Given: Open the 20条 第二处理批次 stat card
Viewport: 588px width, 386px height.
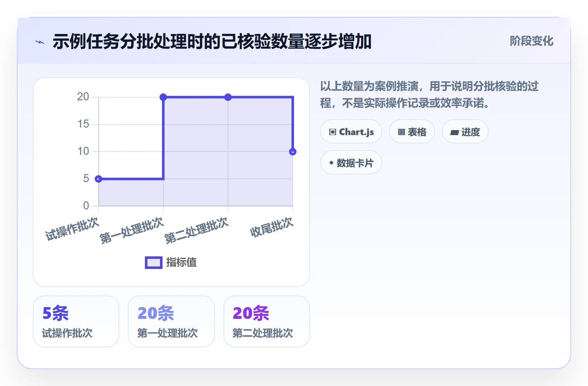Looking at the screenshot, I should 267,321.
